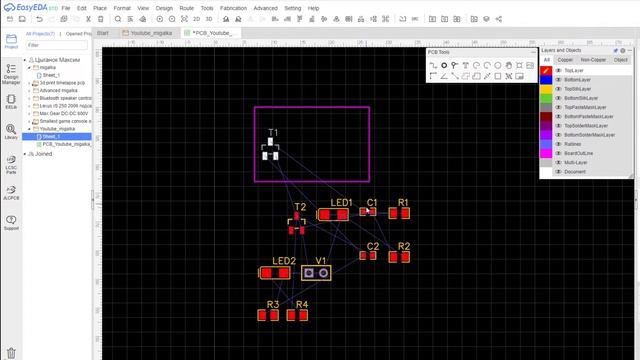640x360 pixels.
Task: Switch to the 2D preview
Action: (x=196, y=19)
